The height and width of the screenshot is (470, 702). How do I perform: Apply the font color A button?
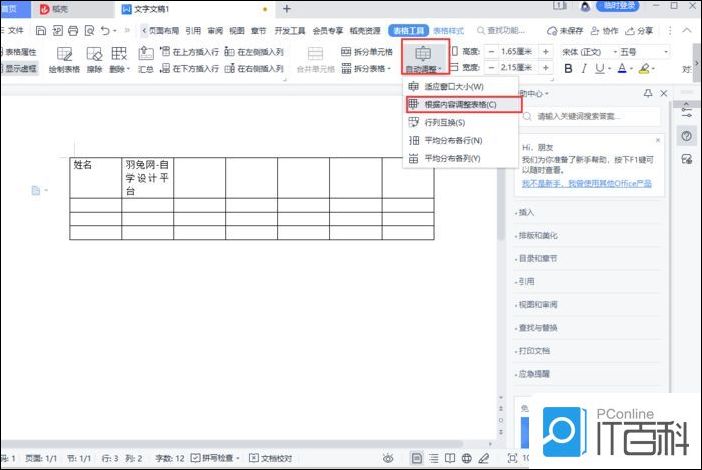pos(622,68)
